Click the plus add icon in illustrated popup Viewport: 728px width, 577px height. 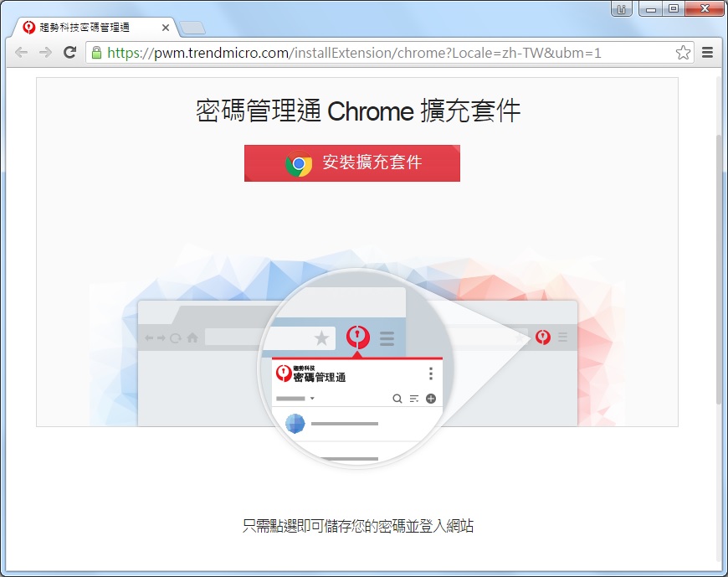431,399
